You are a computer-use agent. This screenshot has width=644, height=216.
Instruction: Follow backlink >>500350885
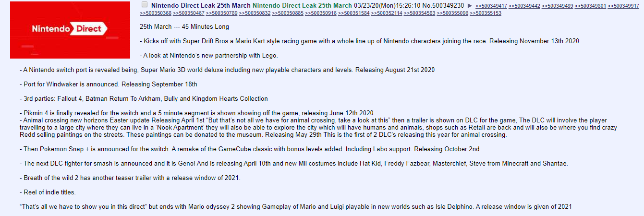click(x=288, y=13)
